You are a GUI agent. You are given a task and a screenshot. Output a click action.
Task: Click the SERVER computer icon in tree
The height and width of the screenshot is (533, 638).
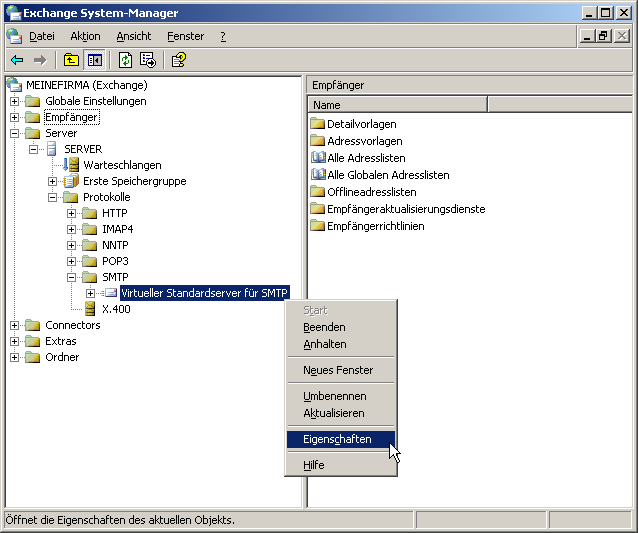pyautogui.click(x=52, y=149)
